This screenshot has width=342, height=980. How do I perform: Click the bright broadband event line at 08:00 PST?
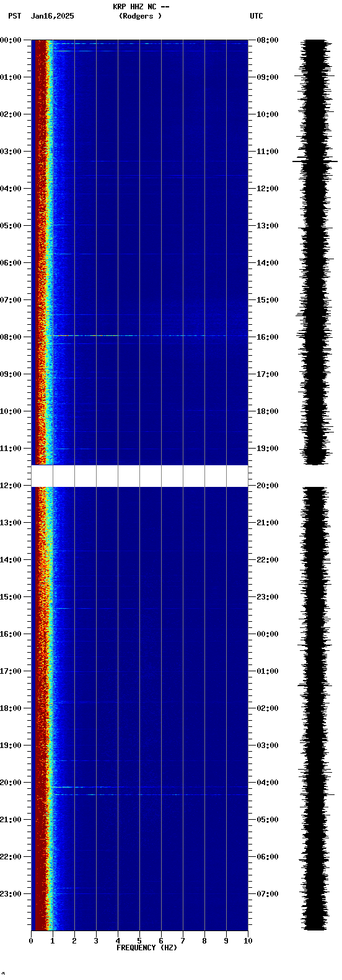[150, 335]
